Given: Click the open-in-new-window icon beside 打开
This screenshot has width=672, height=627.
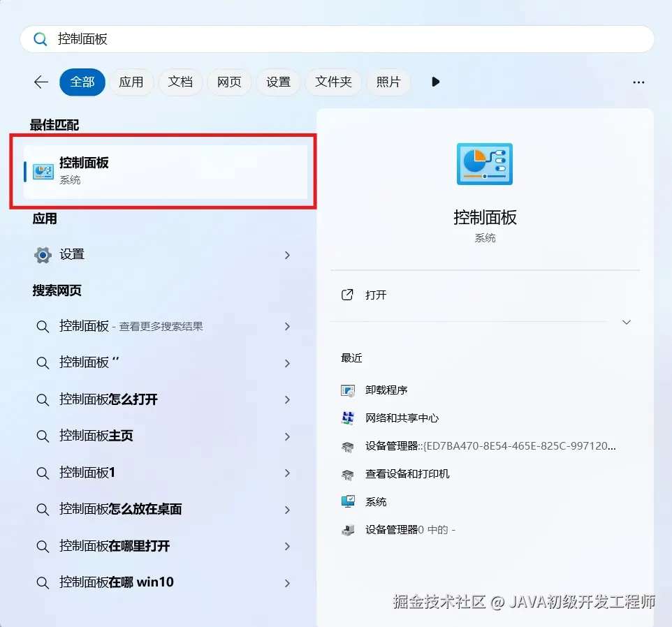Looking at the screenshot, I should click(x=347, y=295).
